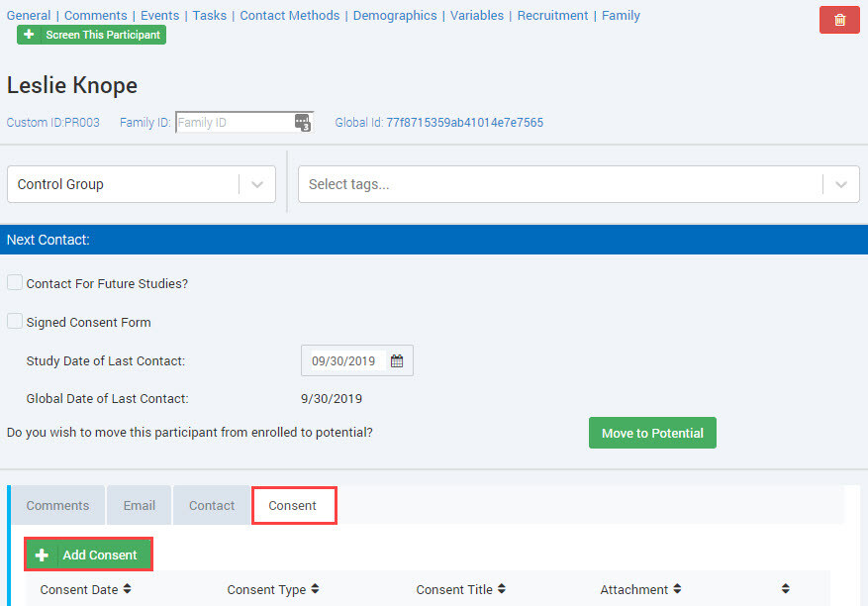Go to the Demographics section link

click(x=395, y=16)
